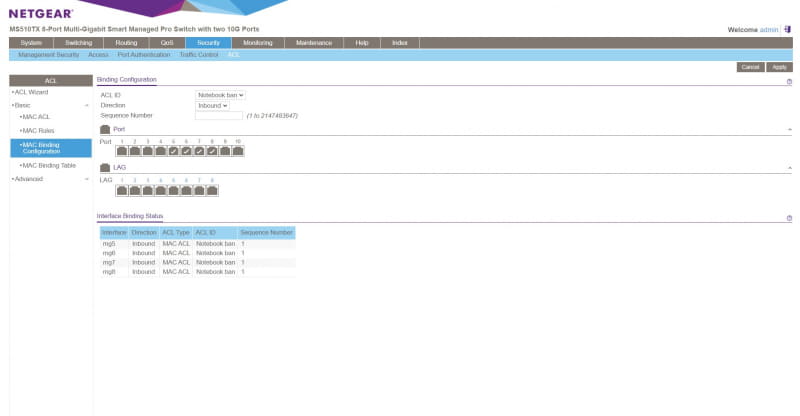Toggle port 10 selection box

pos(238,151)
